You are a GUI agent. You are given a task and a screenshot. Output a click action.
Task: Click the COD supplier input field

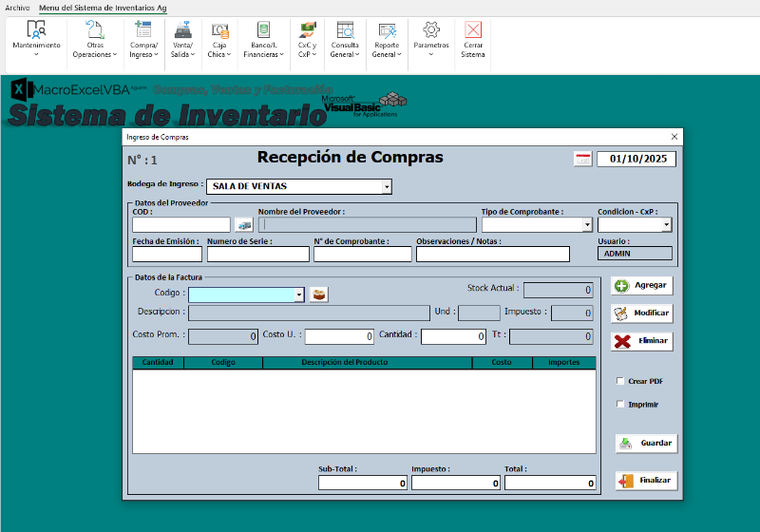click(x=181, y=225)
